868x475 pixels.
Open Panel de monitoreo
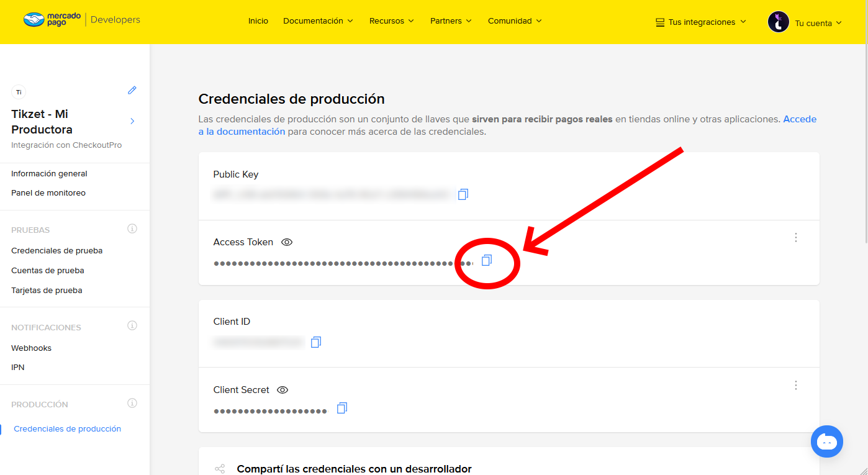[48, 193]
